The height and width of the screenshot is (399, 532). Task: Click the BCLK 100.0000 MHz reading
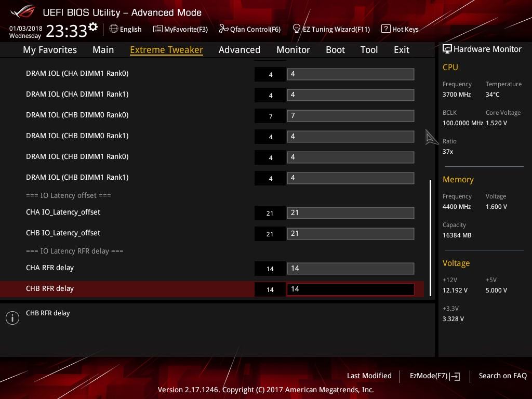coord(463,123)
